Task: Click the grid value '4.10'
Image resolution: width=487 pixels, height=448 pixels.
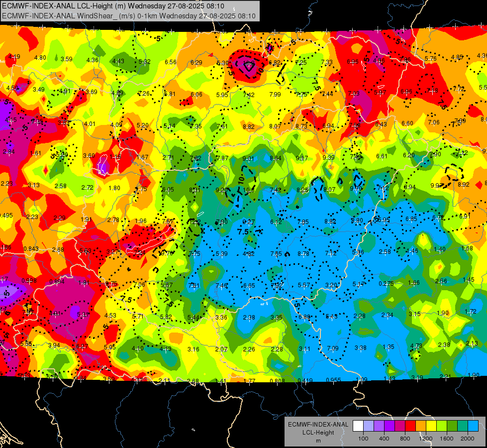Action: click(x=138, y=348)
